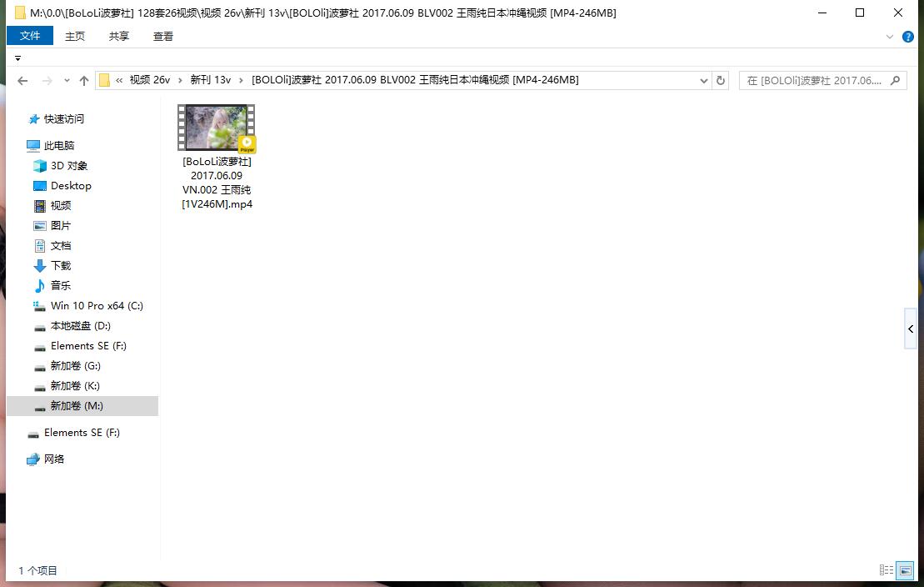924x587 pixels.
Task: Select the 3D 对象 folder icon
Action: pyautogui.click(x=40, y=166)
